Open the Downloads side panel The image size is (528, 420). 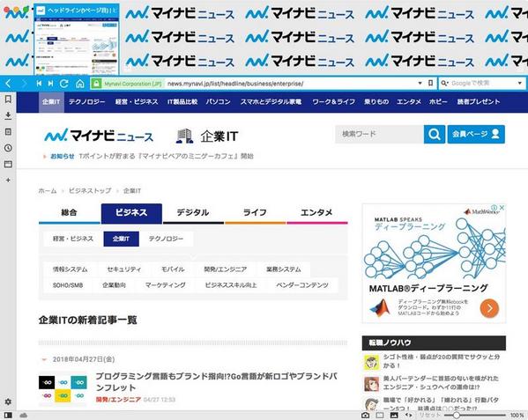pos(8,115)
